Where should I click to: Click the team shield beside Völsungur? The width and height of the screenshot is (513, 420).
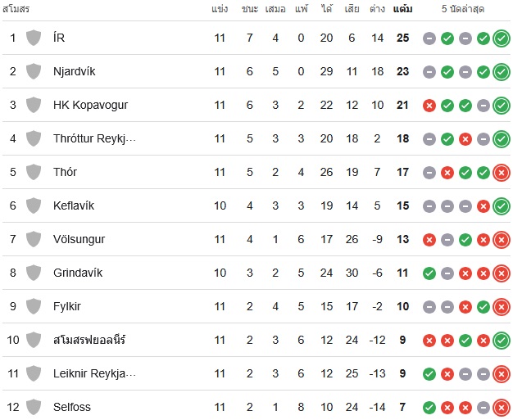point(34,239)
